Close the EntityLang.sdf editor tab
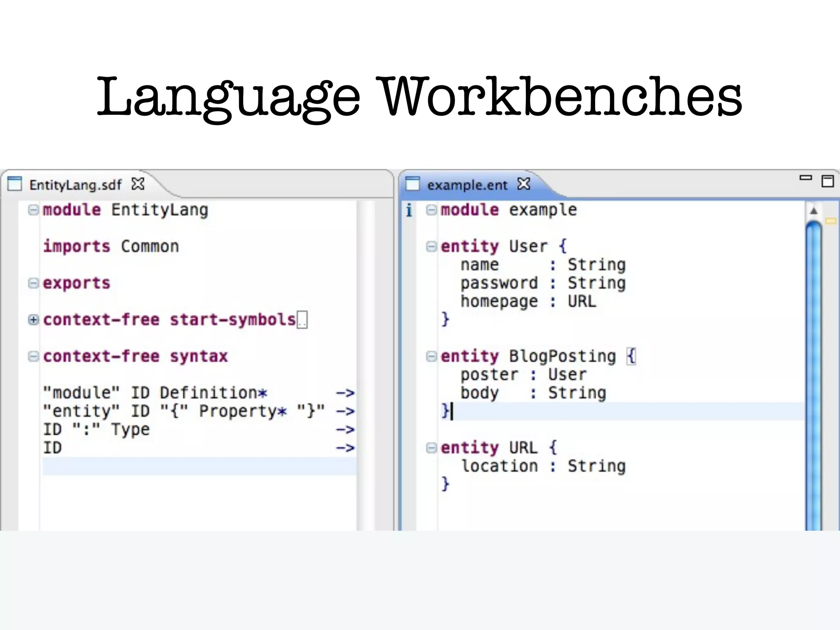The image size is (840, 630). (138, 184)
